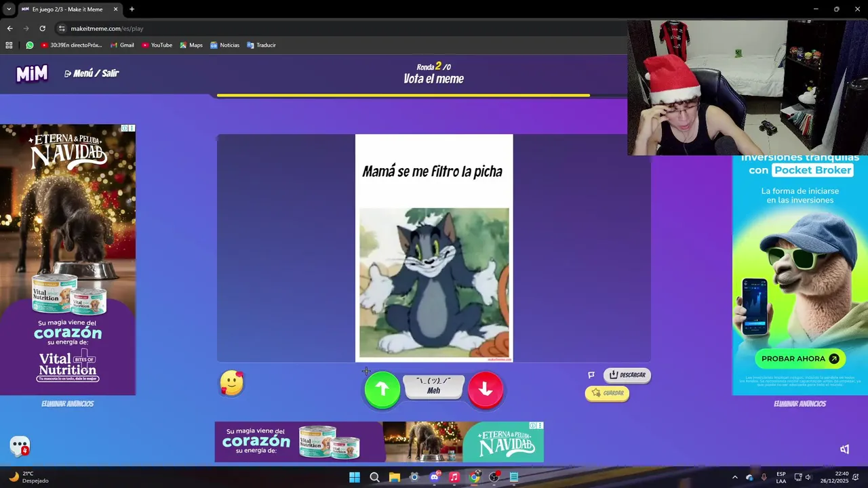
Task: Open the chat bubble with notification badge
Action: 20,446
